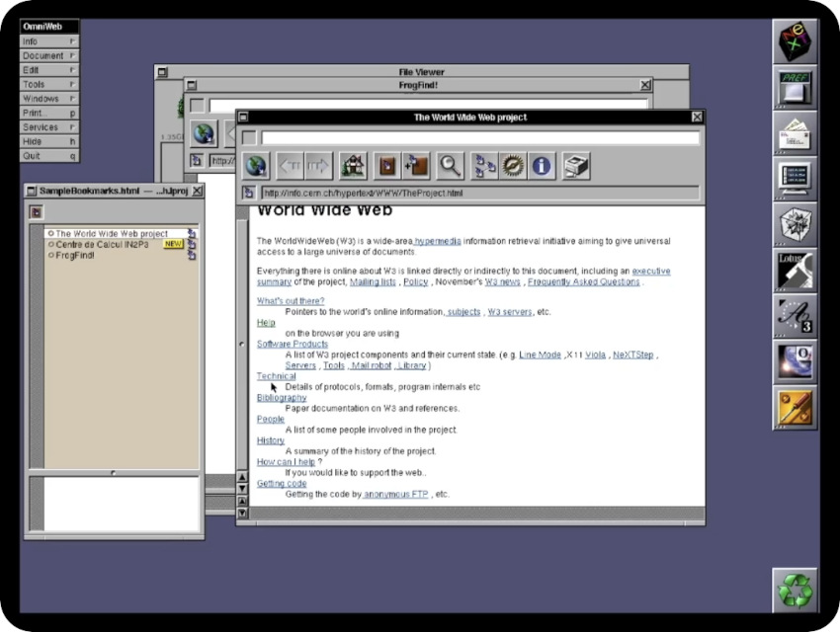Choose Print... from the OmniWeb menu
840x632 pixels.
[49, 113]
